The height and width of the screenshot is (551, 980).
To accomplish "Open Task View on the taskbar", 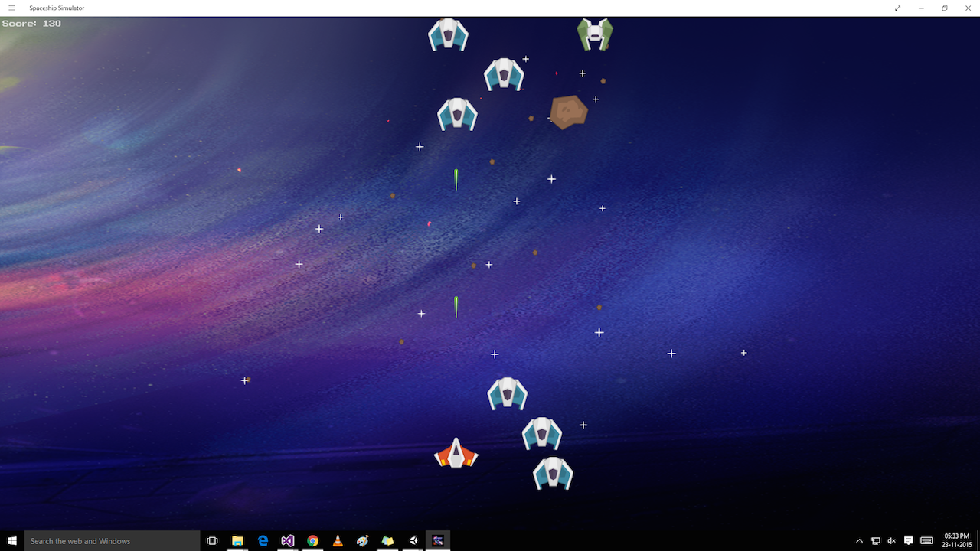I will tap(213, 541).
